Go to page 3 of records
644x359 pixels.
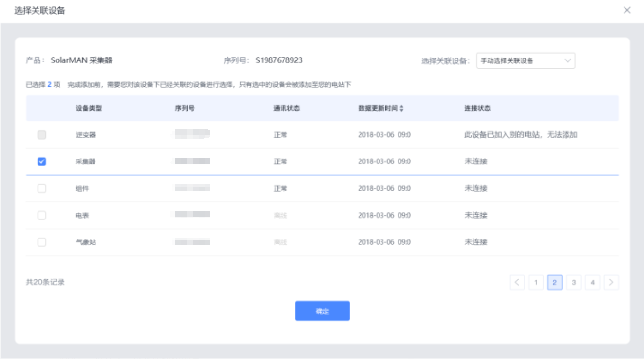pyautogui.click(x=574, y=282)
